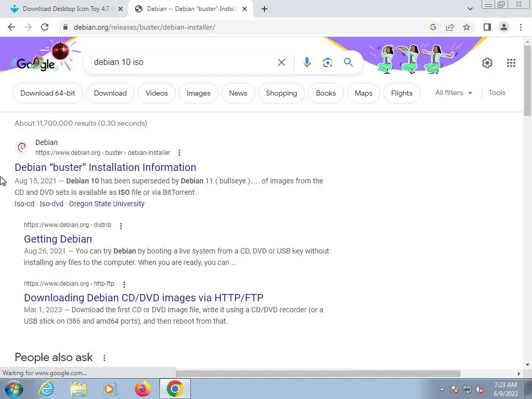Open the Windows Start button
The width and height of the screenshot is (532, 399).
[14, 389]
